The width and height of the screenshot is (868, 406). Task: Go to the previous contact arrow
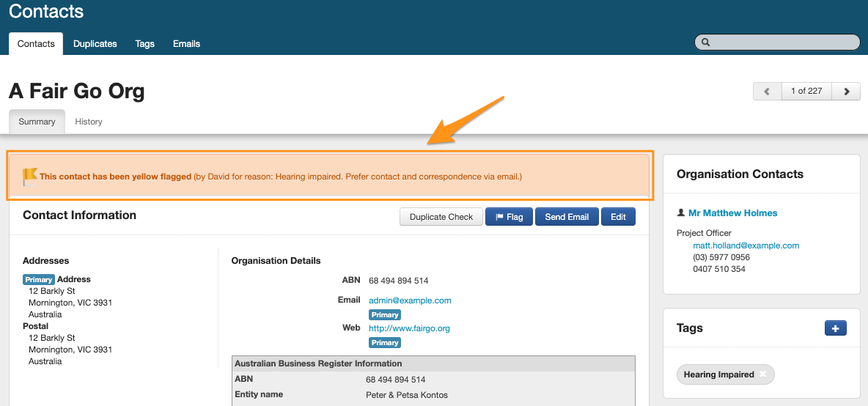(767, 92)
